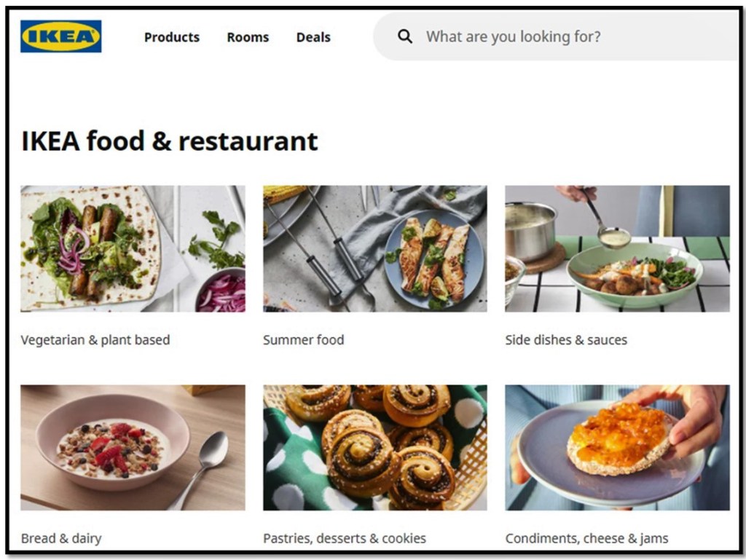
Task: Open the Vegetarian & plant based image
Action: (133, 248)
